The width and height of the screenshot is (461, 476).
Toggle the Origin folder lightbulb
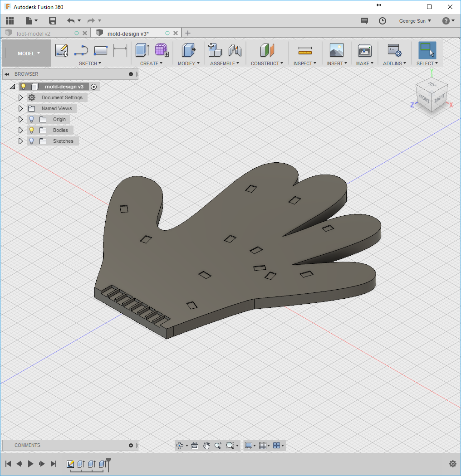point(32,119)
